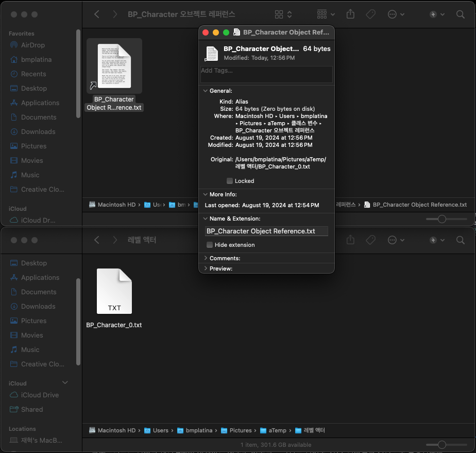
Task: Select Desktop in the top Finder window sidebar
Action: (33, 88)
